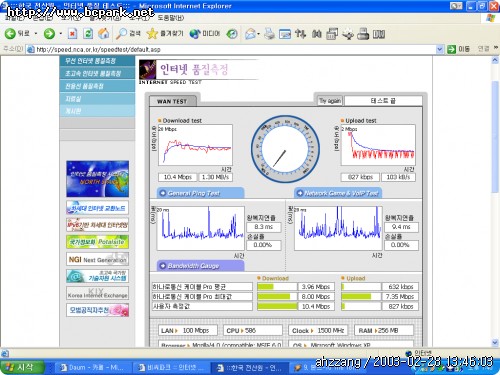The width and height of the screenshot is (500, 375).
Task: Click the page scrollbar up arrow
Action: [x=495, y=60]
